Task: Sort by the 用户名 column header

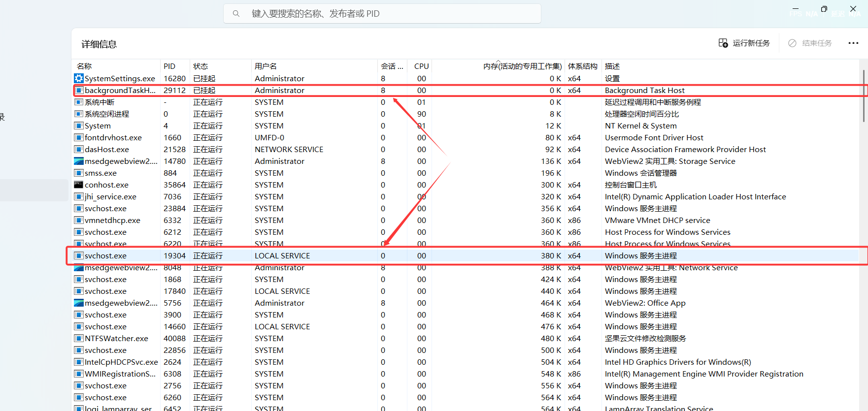Action: (266, 66)
